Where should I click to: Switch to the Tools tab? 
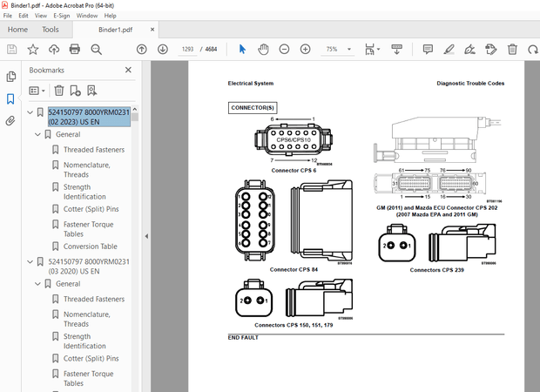(51, 29)
